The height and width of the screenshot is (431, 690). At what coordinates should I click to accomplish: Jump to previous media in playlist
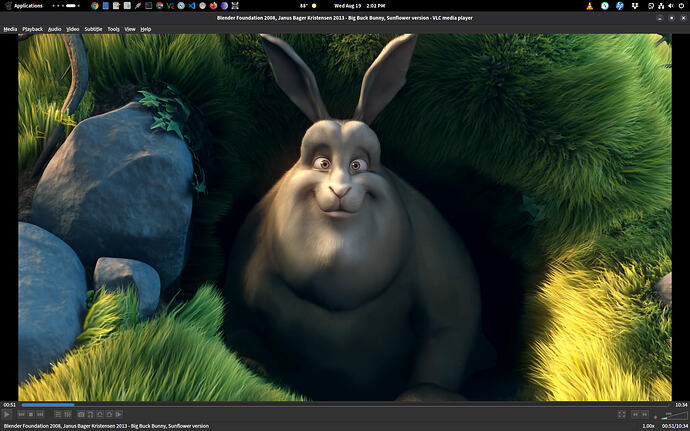tap(21, 414)
